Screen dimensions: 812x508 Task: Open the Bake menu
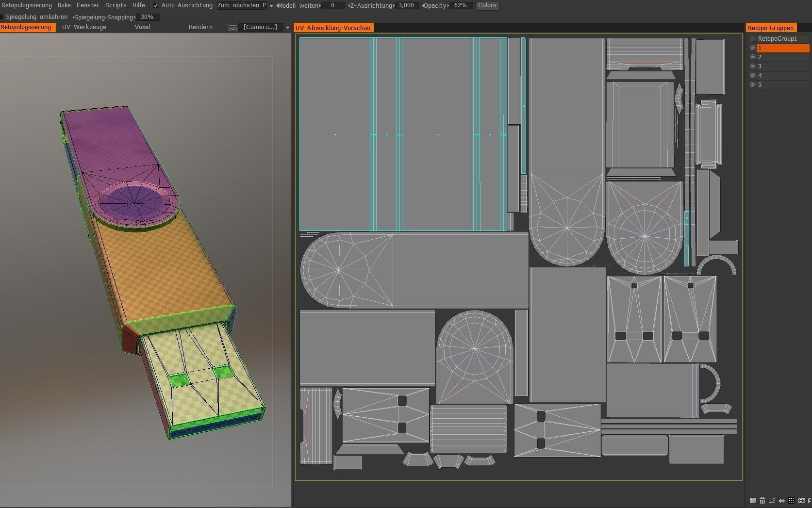(x=64, y=5)
